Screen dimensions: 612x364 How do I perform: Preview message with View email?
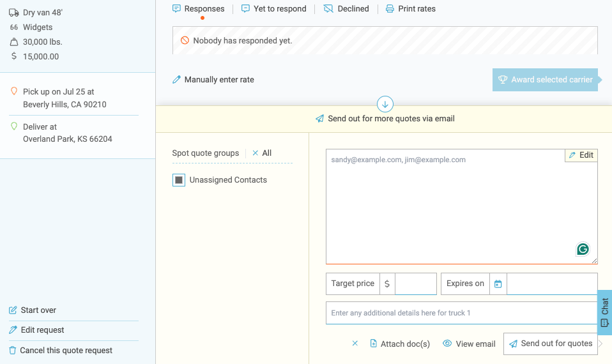point(469,344)
